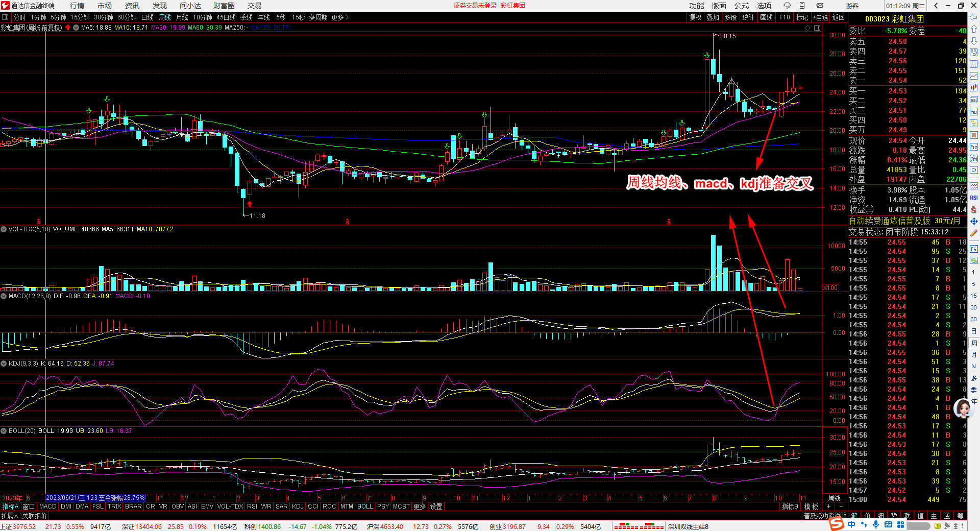Screen dimensions: 980x531
Task: Click the Sogou microphone voice input icon
Action: coord(876,524)
